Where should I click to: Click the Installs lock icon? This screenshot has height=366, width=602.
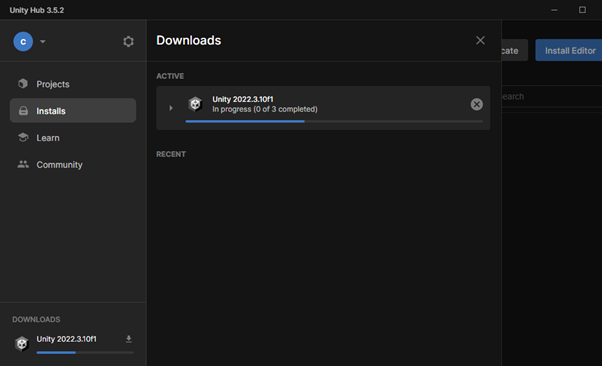coord(23,111)
